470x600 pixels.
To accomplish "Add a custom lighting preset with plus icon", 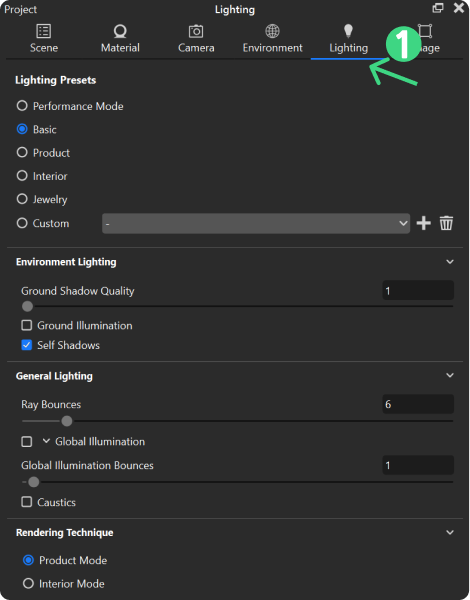I will coord(423,223).
